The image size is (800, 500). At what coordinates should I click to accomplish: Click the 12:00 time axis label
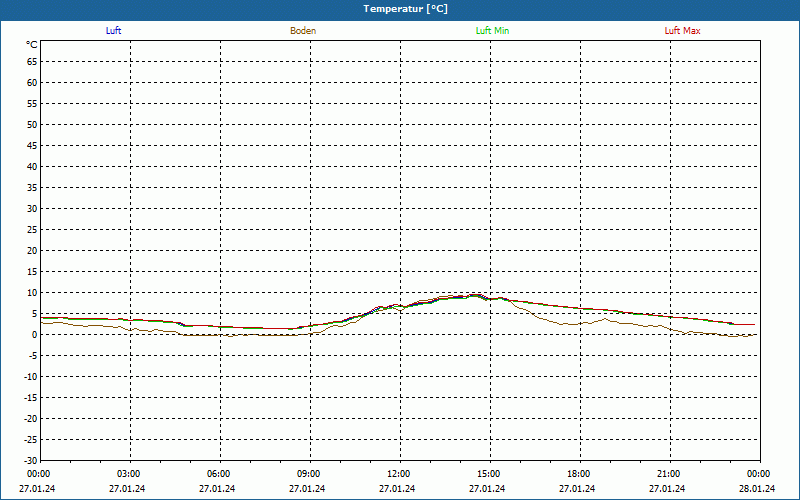[x=398, y=474]
